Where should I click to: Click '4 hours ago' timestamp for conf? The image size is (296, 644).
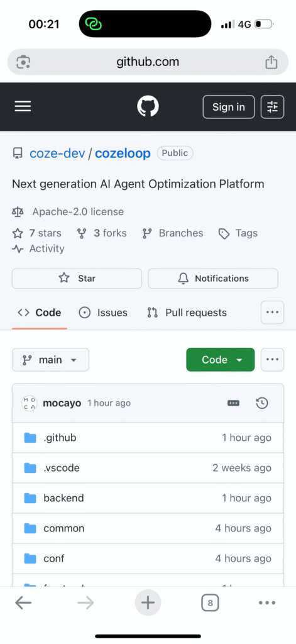(x=243, y=558)
